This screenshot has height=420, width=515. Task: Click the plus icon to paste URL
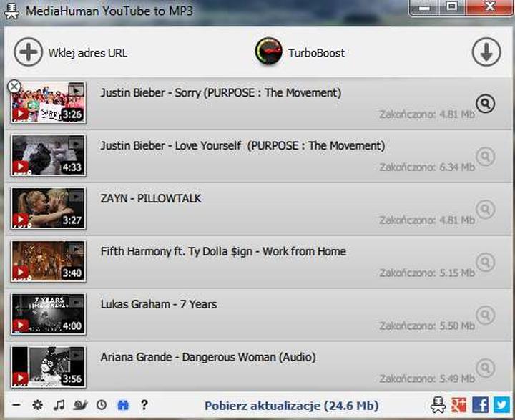(x=29, y=52)
